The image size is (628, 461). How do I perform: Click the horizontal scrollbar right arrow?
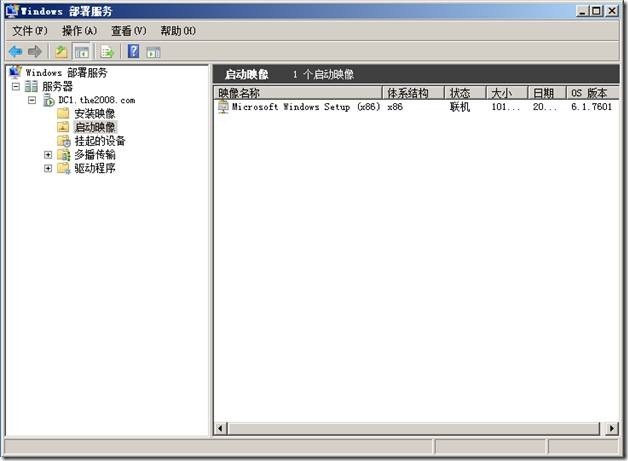tap(612, 428)
